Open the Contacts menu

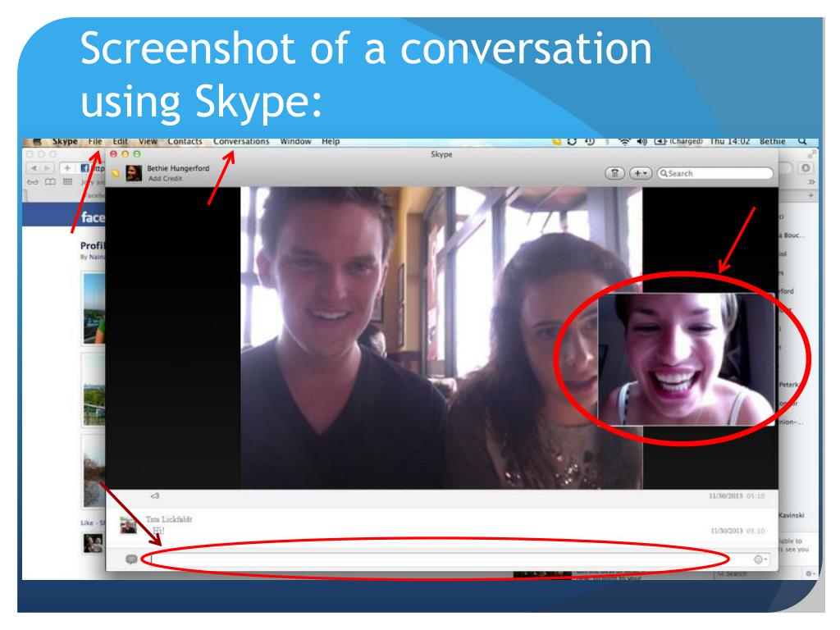coord(185,141)
